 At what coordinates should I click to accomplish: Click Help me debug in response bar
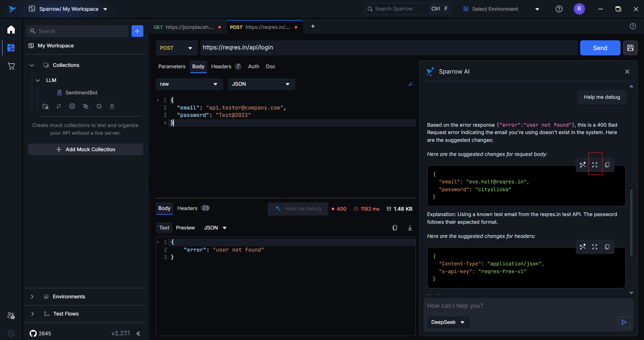coord(298,209)
